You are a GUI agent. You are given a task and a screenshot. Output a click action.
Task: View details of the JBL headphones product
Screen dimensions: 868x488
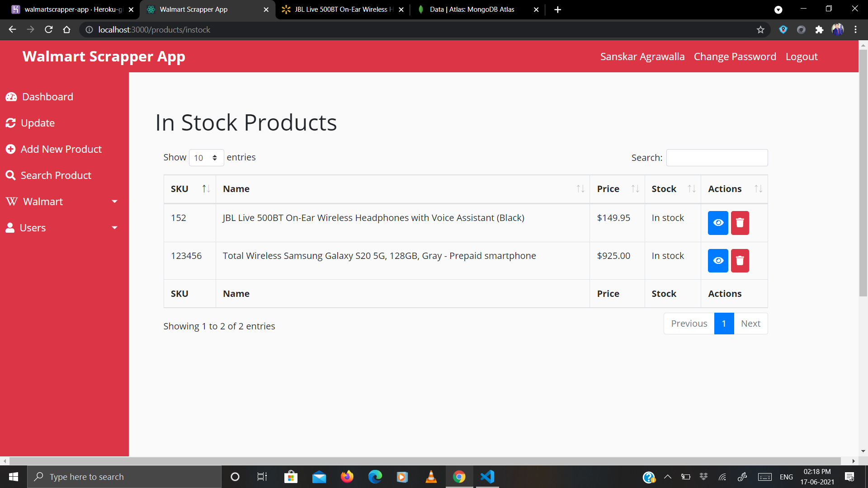point(717,223)
